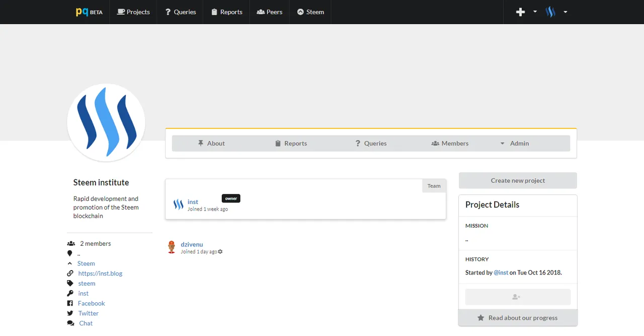Click the chat bubbles icon
This screenshot has width=644, height=336.
tap(70, 323)
